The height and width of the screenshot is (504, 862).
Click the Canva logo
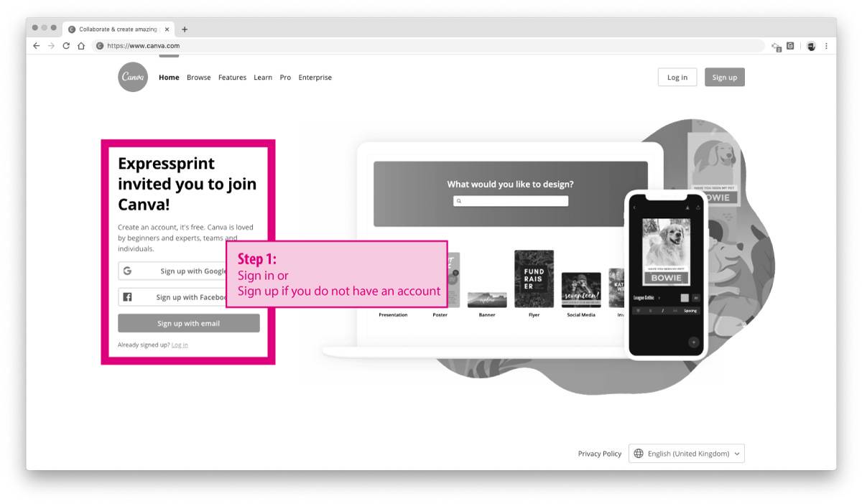[133, 77]
